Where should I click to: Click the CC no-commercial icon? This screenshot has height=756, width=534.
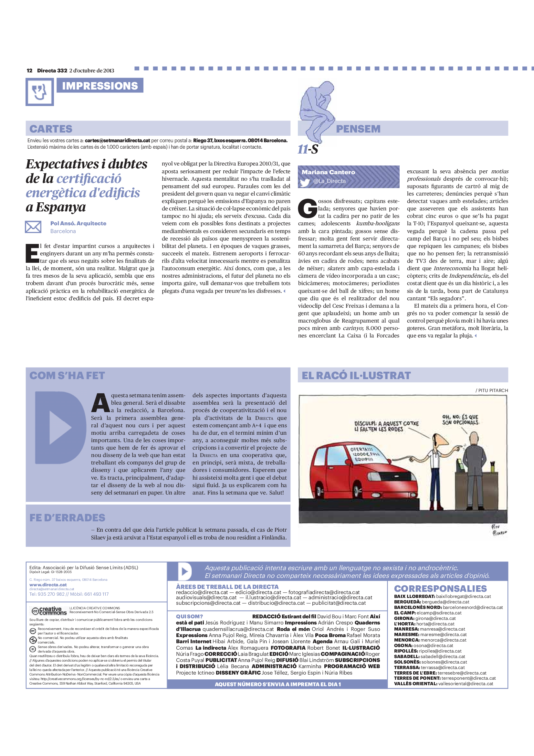(33, 640)
